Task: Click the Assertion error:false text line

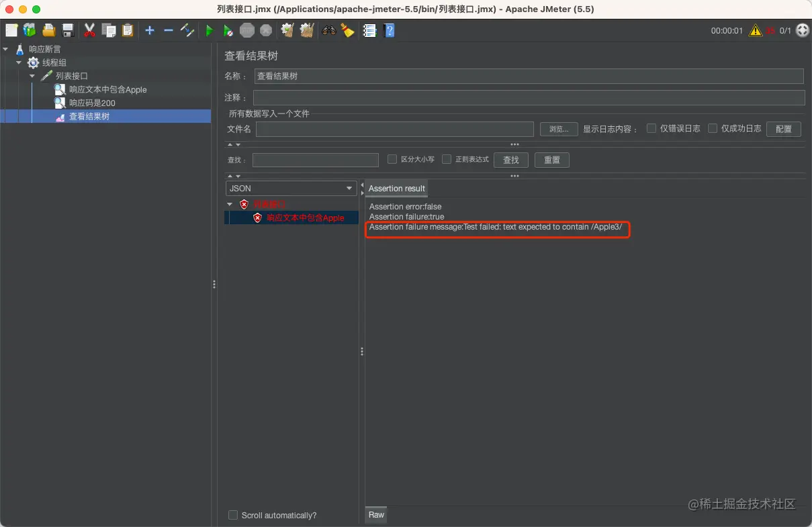Action: click(405, 207)
